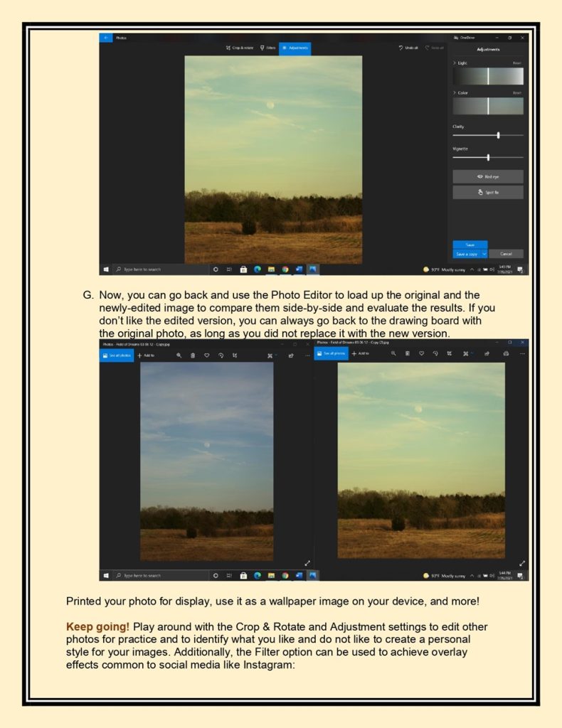The width and height of the screenshot is (562, 728).
Task: Open Task View in editor screenshot taskbar
Action: coord(229,269)
